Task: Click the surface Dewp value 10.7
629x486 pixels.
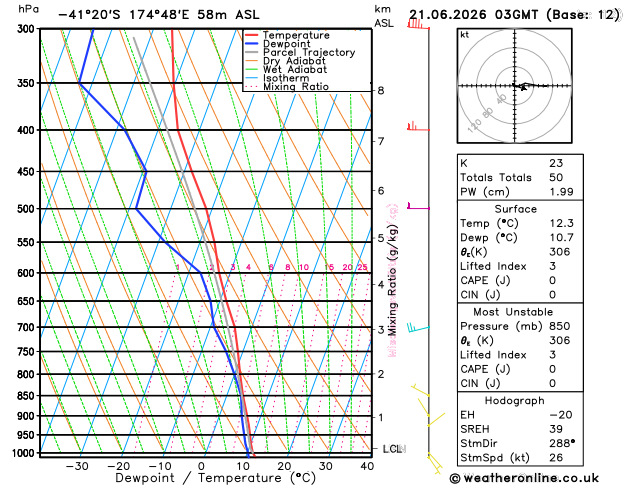Action: coord(561,237)
